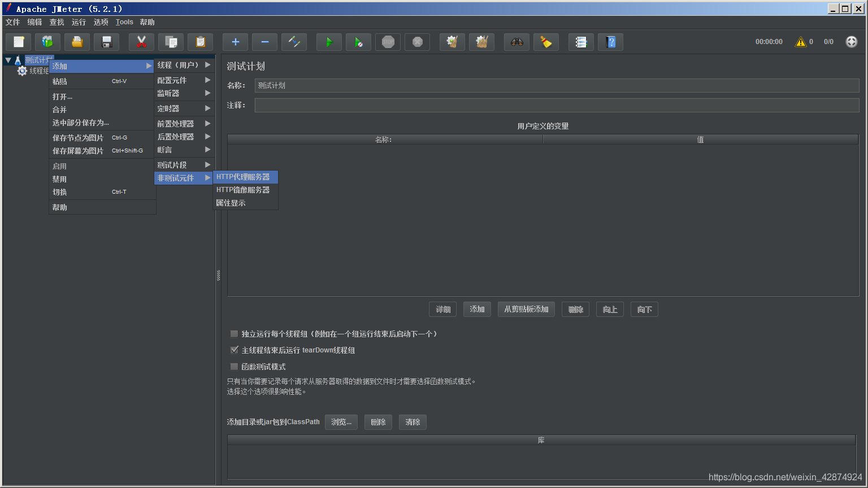Select the thread group gear node
Viewport: 868px width, 488px height.
coord(23,71)
